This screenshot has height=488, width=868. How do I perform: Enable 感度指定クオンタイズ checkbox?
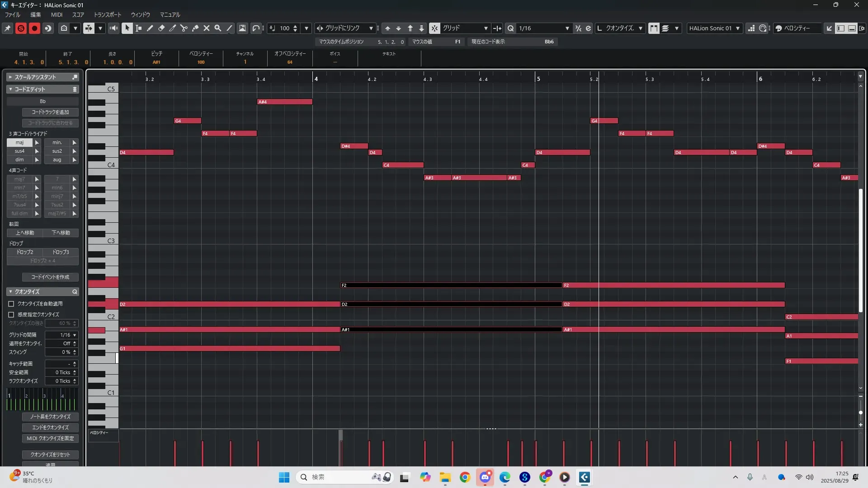(11, 314)
